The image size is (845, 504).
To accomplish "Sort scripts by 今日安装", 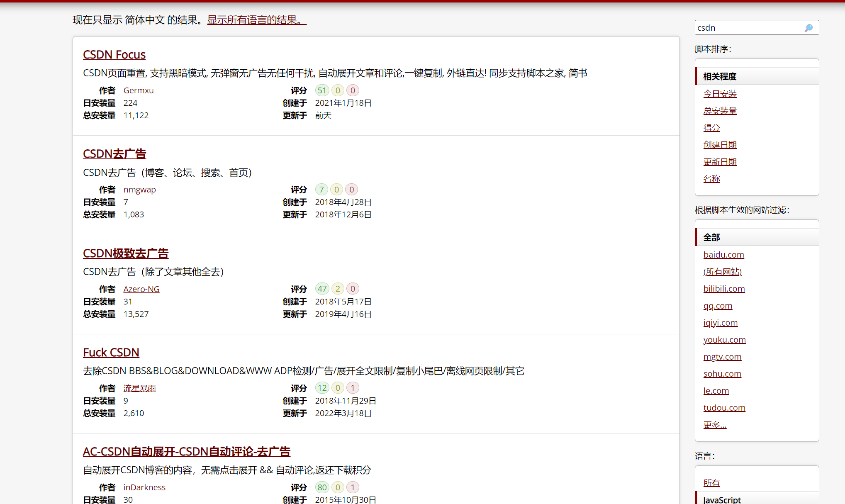I will click(720, 94).
